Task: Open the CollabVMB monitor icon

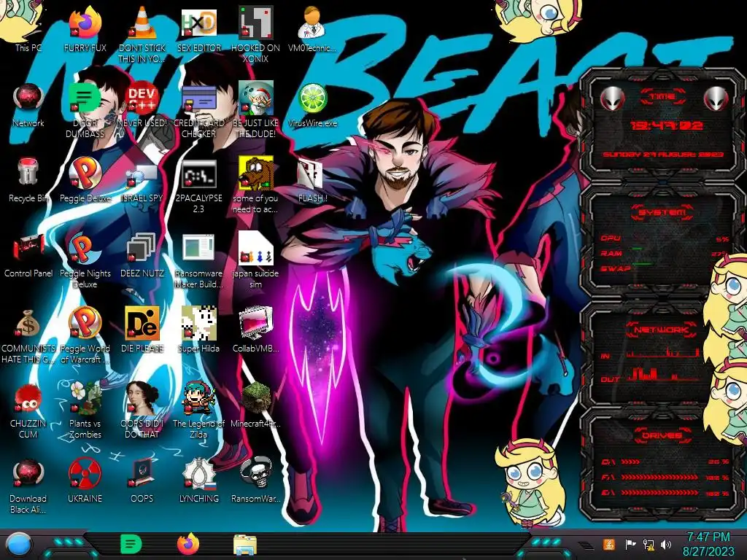Action: pyautogui.click(x=256, y=329)
